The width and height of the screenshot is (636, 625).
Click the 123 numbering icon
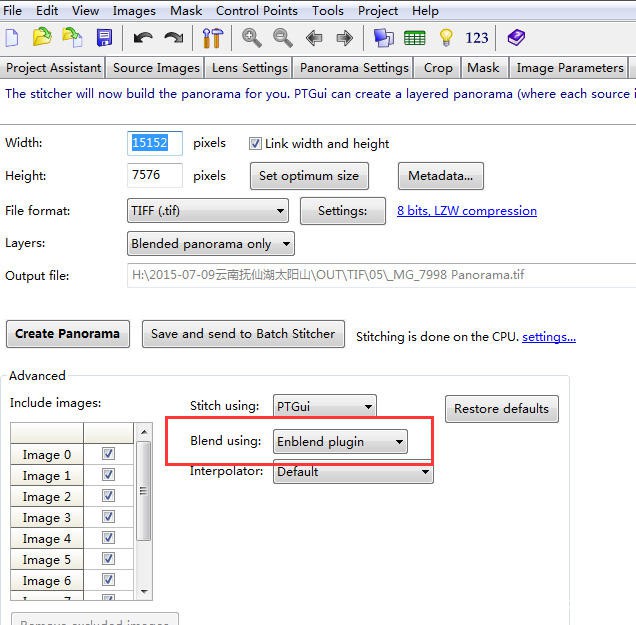point(477,38)
